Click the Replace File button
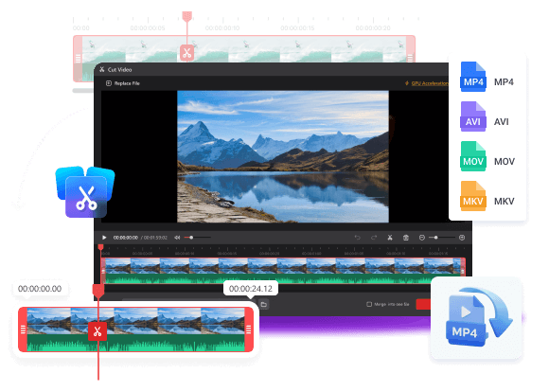549x392 pixels. pyautogui.click(x=123, y=83)
